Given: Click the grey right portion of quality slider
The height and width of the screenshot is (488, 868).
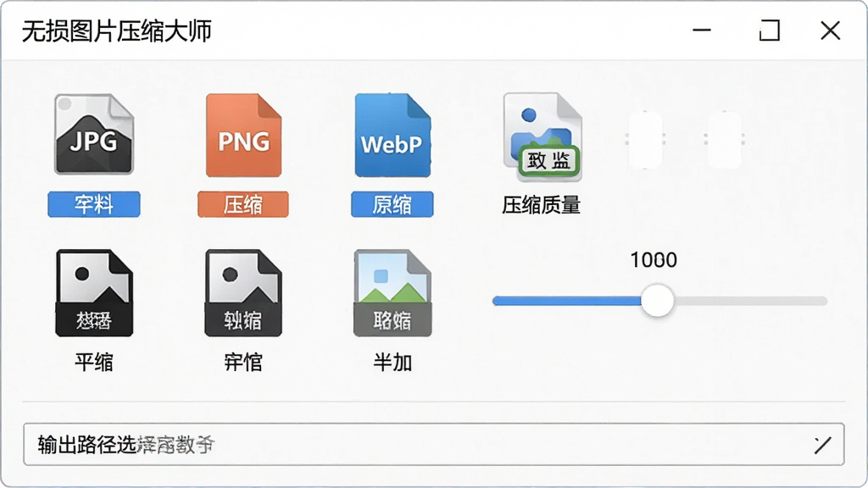Looking at the screenshot, I should point(750,301).
